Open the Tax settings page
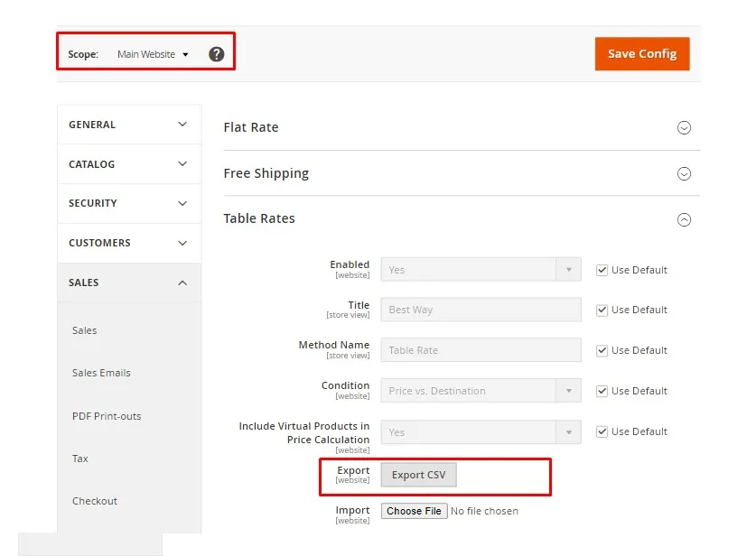 [79, 459]
